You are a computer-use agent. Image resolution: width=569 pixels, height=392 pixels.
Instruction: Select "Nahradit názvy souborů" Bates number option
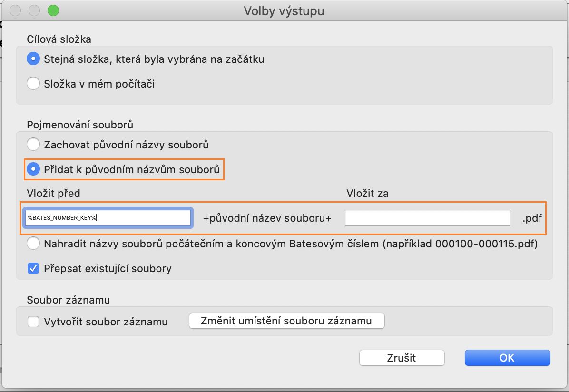[33, 244]
